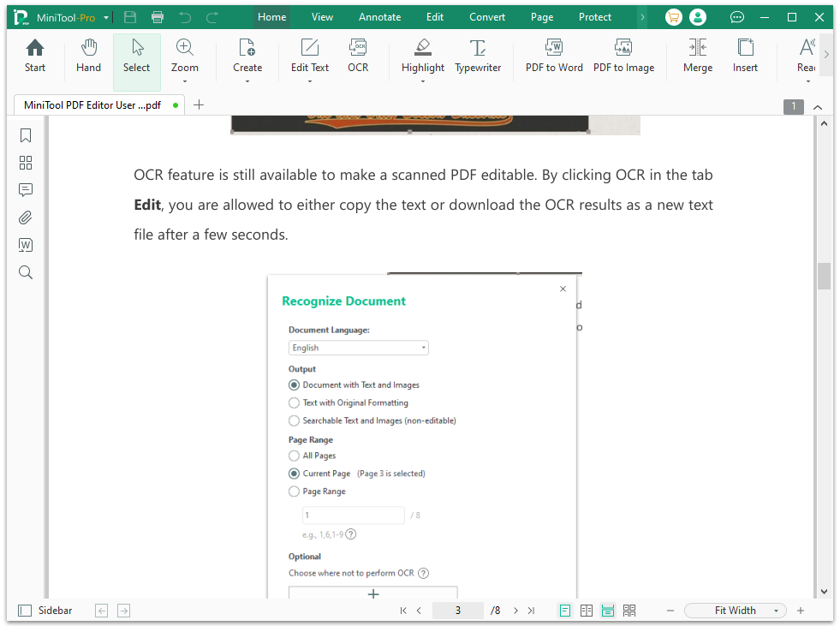Select MiniTool PDF Editor User document tab

click(x=98, y=105)
